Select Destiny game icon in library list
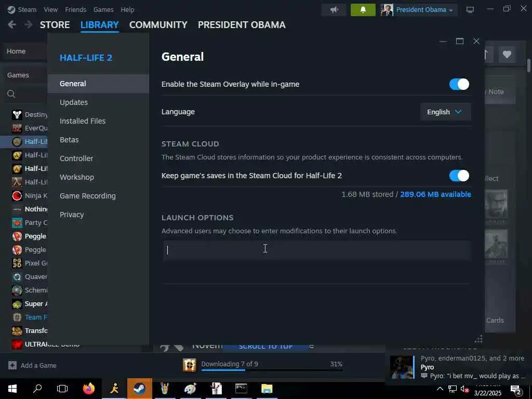Screen dimensions: 532x399 pyautogui.click(x=17, y=115)
